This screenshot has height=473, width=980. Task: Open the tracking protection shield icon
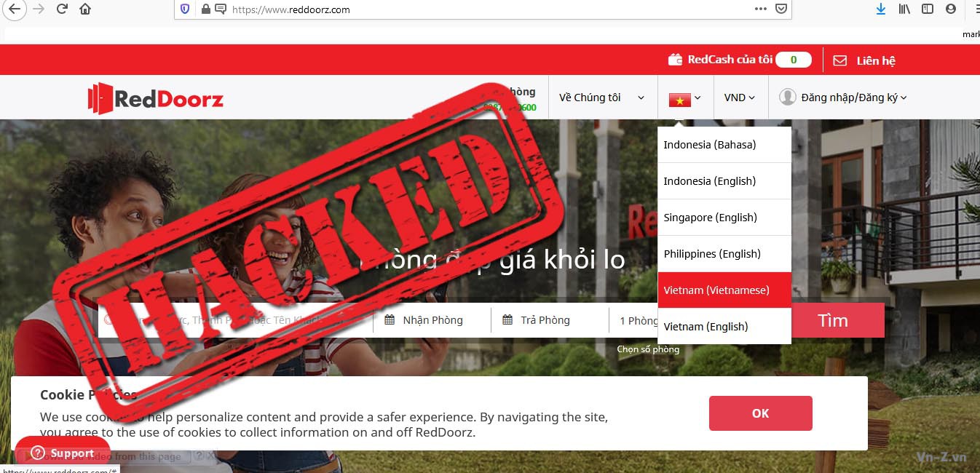pyautogui.click(x=185, y=9)
